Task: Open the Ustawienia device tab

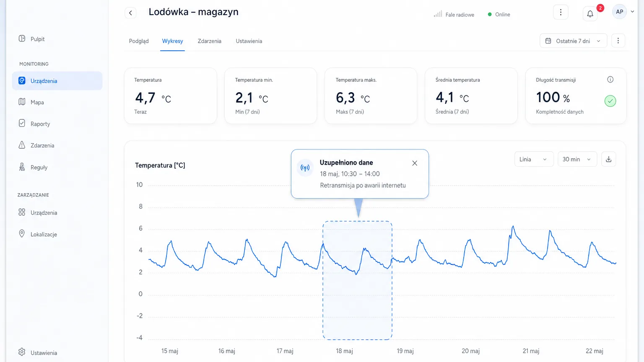Action: coord(249,41)
